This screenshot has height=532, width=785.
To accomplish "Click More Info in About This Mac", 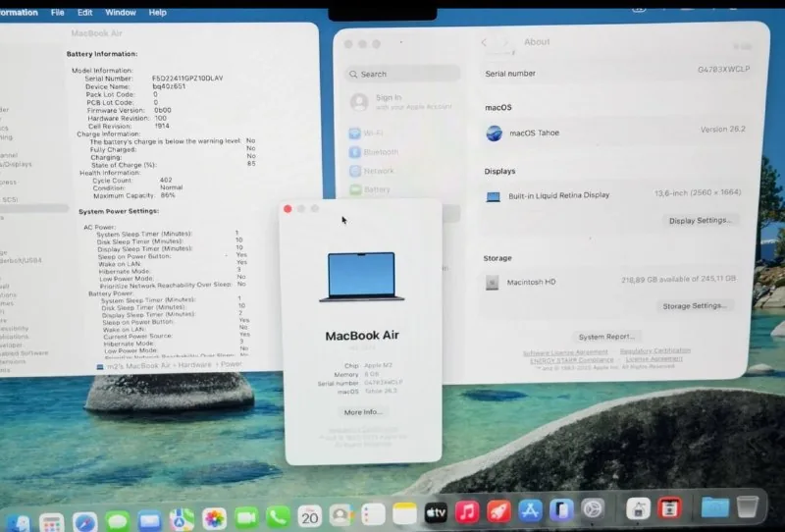I will [x=363, y=412].
